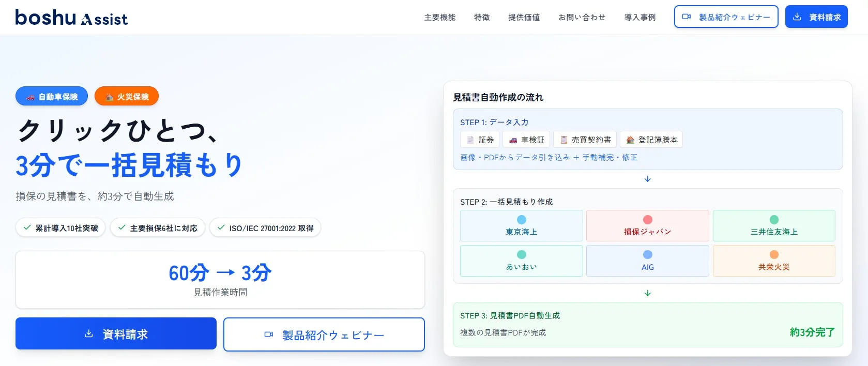The height and width of the screenshot is (366, 868).
Task: Click the STEP 1: データ入力 heading
Action: (494, 123)
